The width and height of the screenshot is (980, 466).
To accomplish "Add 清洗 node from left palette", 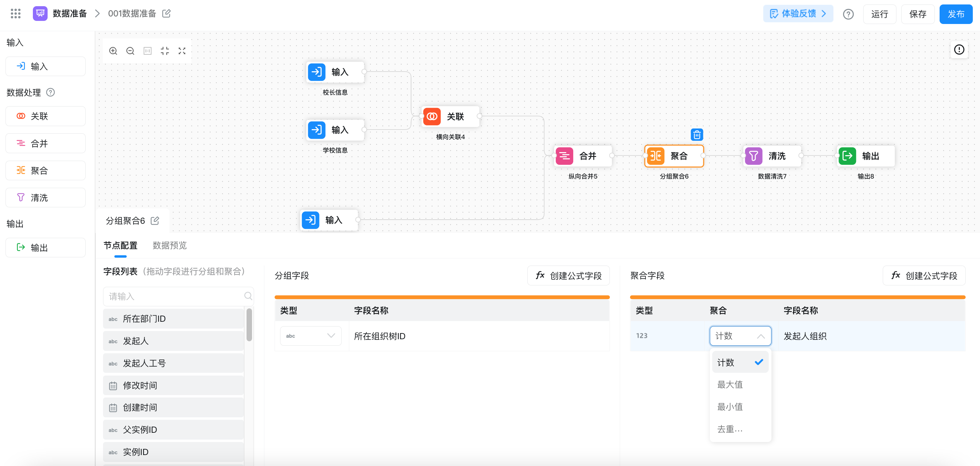I will point(45,197).
